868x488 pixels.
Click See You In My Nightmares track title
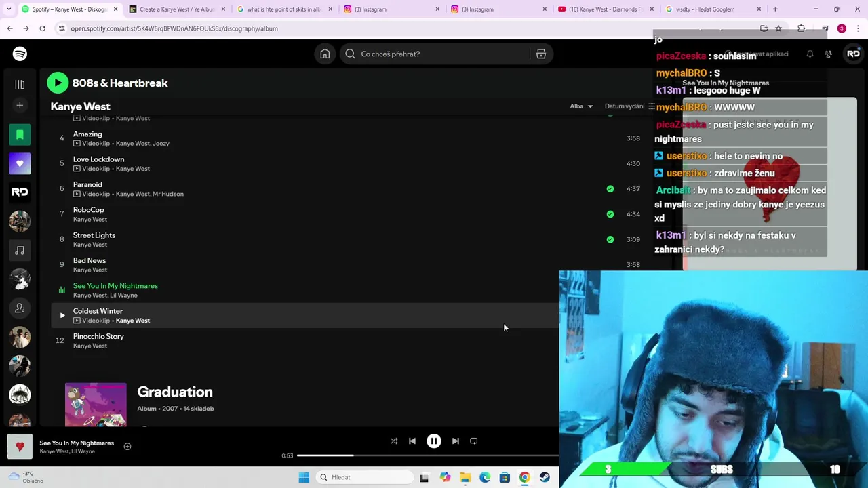click(115, 286)
